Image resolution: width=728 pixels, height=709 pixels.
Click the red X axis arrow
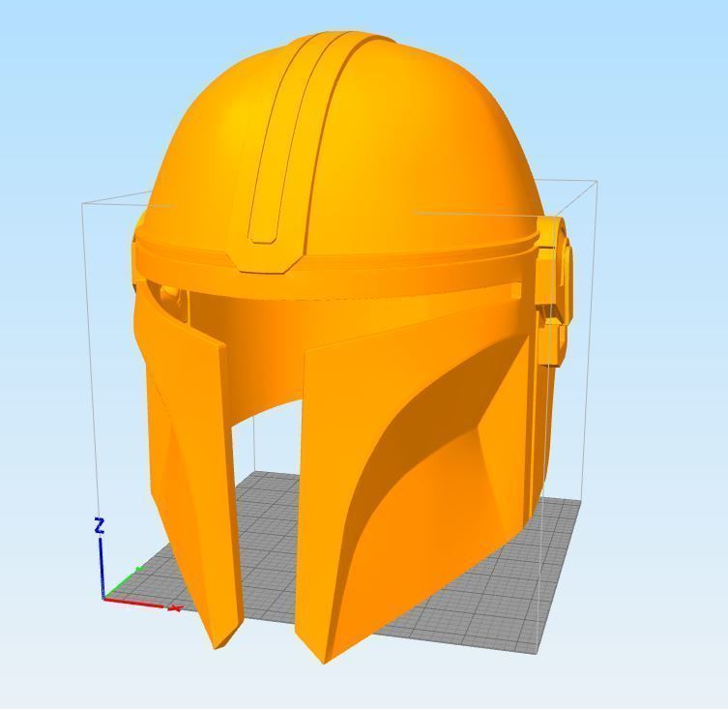point(143,604)
